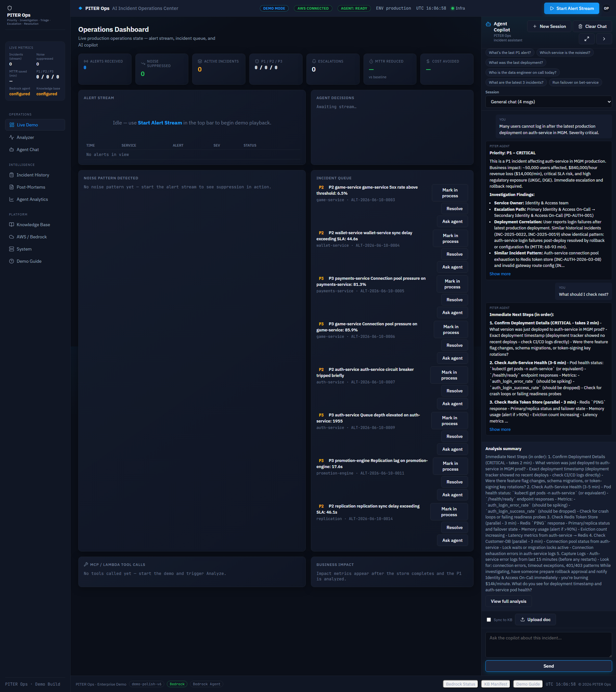The height and width of the screenshot is (692, 616).
Task: Show more of the P1 CRITICAL response
Action: 500,274
